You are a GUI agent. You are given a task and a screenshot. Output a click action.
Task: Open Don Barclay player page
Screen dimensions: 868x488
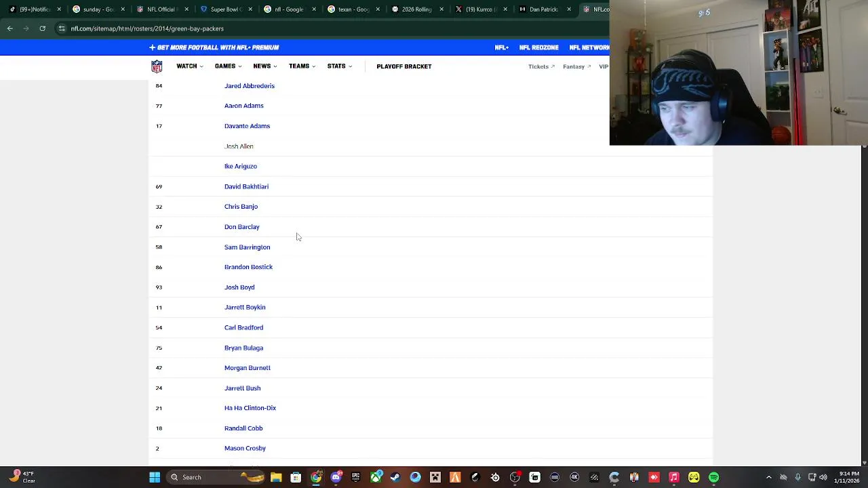(242, 227)
